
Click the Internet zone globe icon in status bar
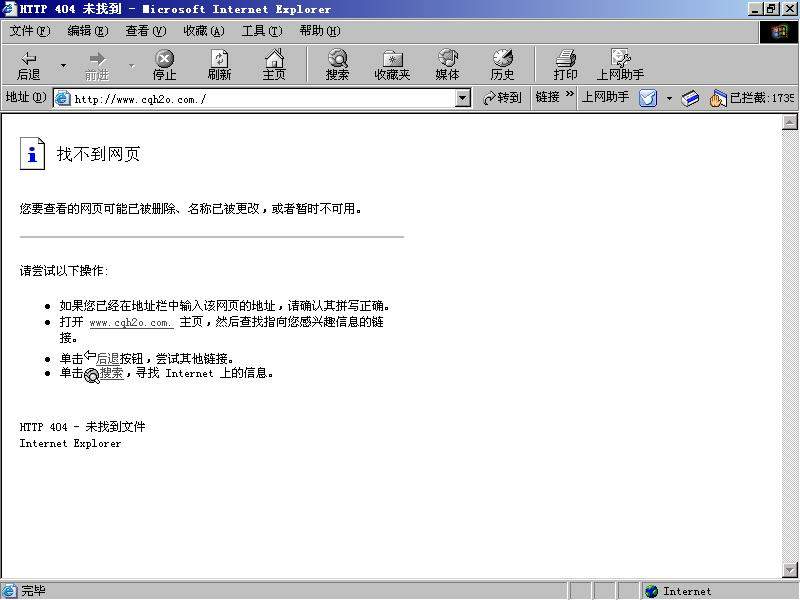click(x=652, y=591)
